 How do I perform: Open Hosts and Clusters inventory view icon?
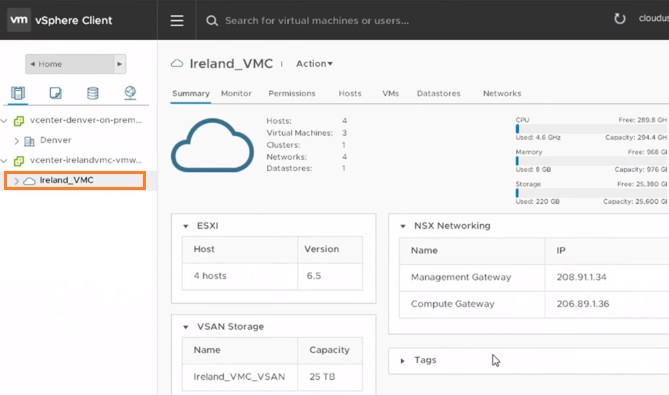pos(18,93)
